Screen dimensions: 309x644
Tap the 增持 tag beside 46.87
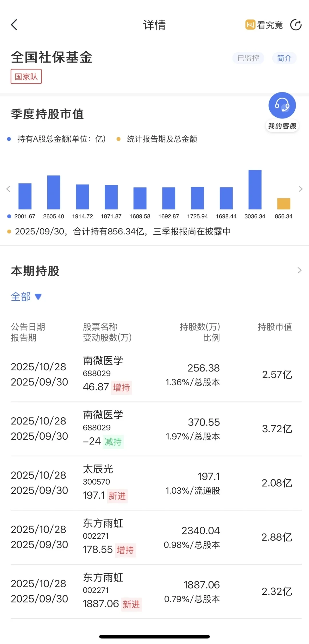(121, 388)
